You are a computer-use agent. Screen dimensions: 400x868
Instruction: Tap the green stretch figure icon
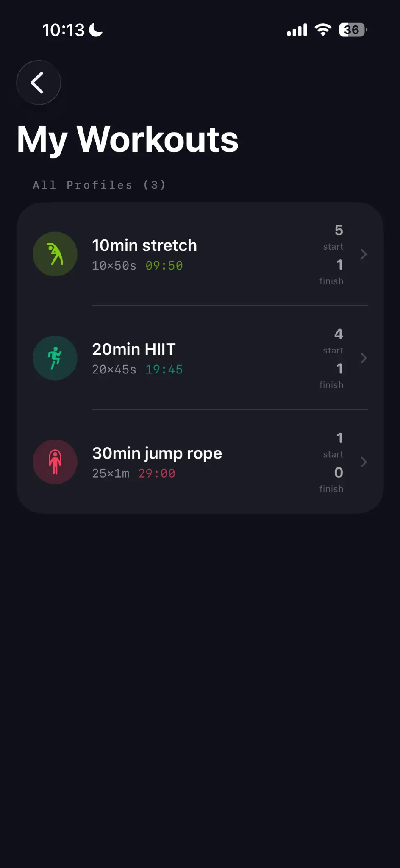[55, 254]
